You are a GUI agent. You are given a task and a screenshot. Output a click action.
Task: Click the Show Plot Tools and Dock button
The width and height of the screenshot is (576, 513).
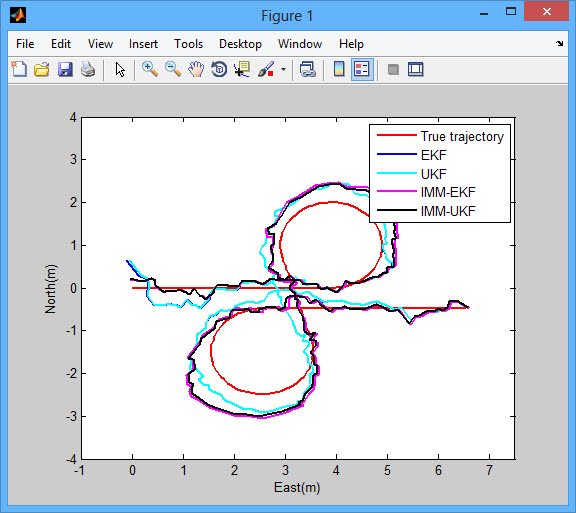[416, 69]
